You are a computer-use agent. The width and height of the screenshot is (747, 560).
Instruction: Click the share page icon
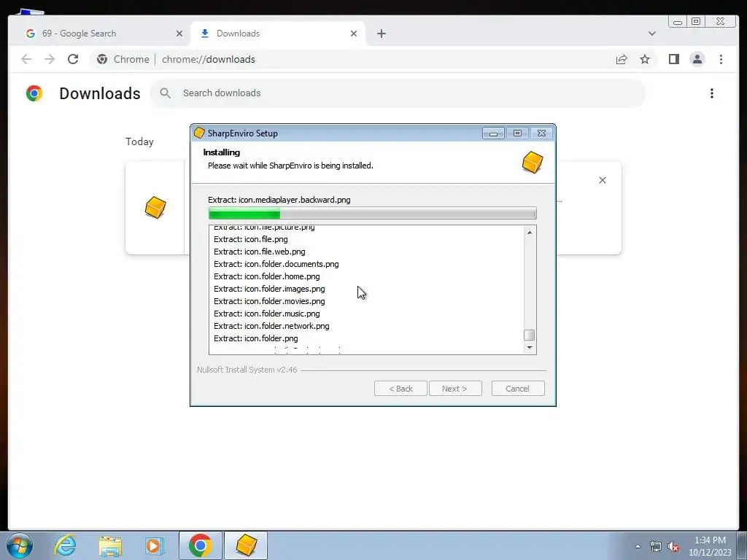622,59
